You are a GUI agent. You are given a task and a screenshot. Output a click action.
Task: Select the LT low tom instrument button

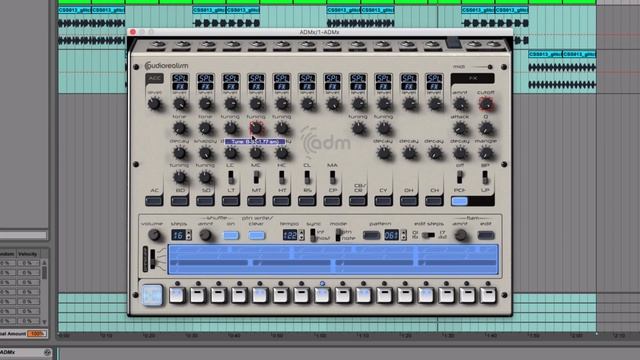click(231, 201)
